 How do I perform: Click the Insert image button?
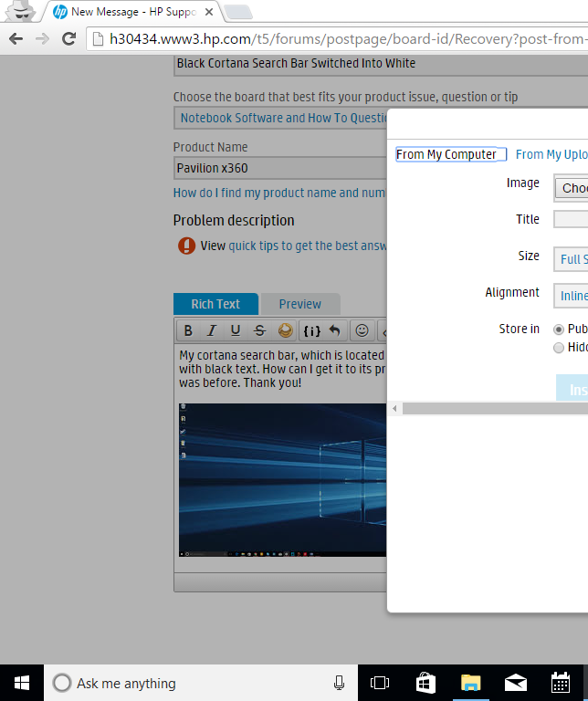click(572, 388)
